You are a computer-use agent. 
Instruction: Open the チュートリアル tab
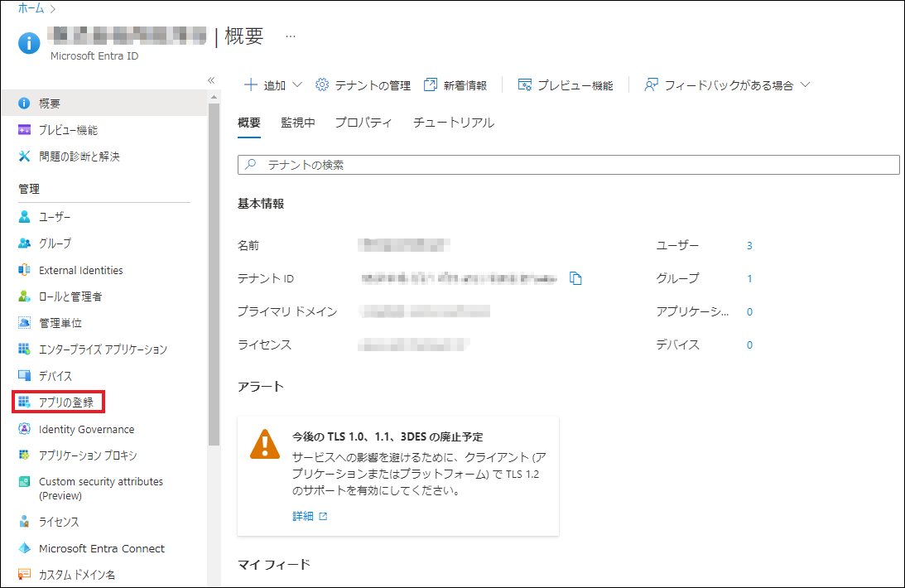click(453, 123)
